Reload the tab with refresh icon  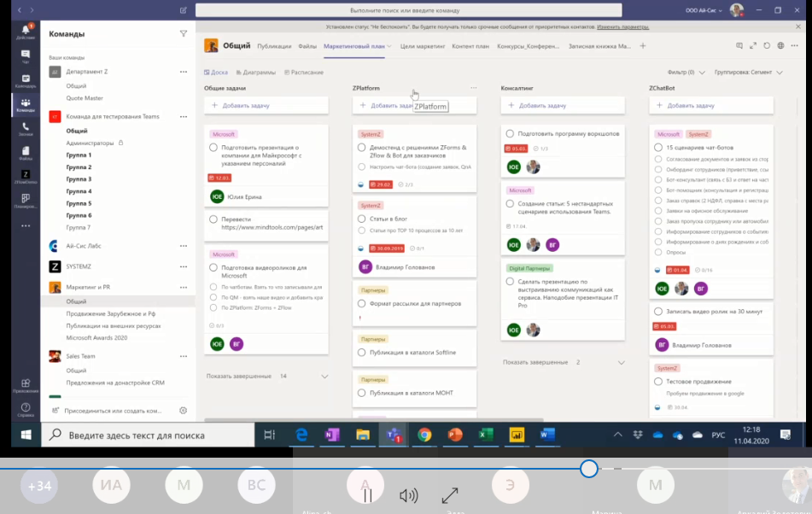click(x=767, y=45)
